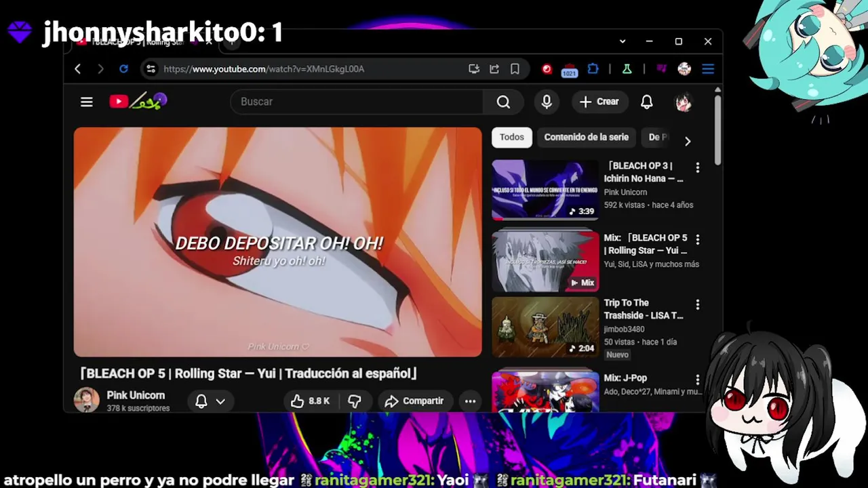Open options for Mix: J-Pop
This screenshot has width=868, height=488.
point(697,380)
